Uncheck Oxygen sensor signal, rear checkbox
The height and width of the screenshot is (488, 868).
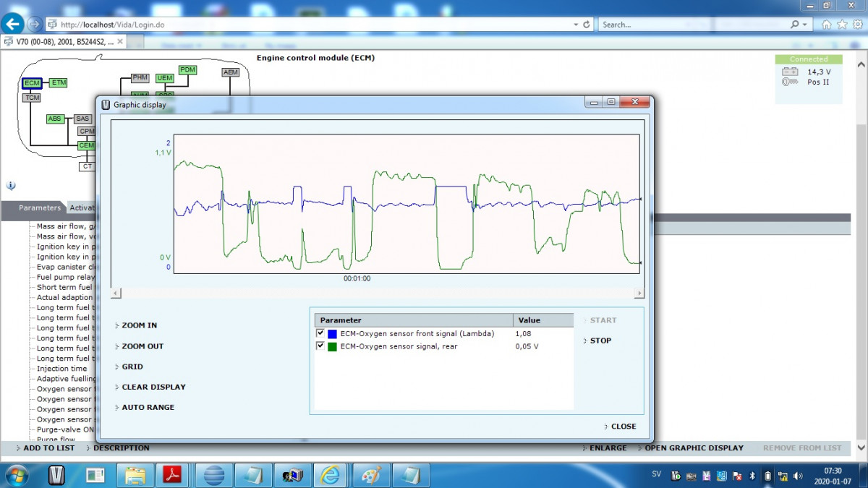[x=320, y=346]
